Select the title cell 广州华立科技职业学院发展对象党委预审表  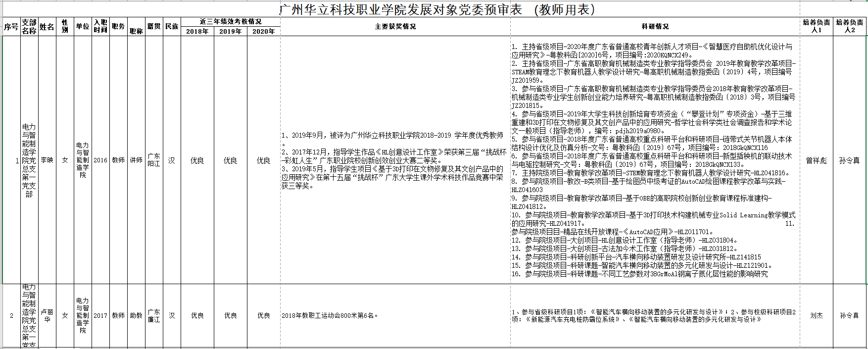coord(434,9)
